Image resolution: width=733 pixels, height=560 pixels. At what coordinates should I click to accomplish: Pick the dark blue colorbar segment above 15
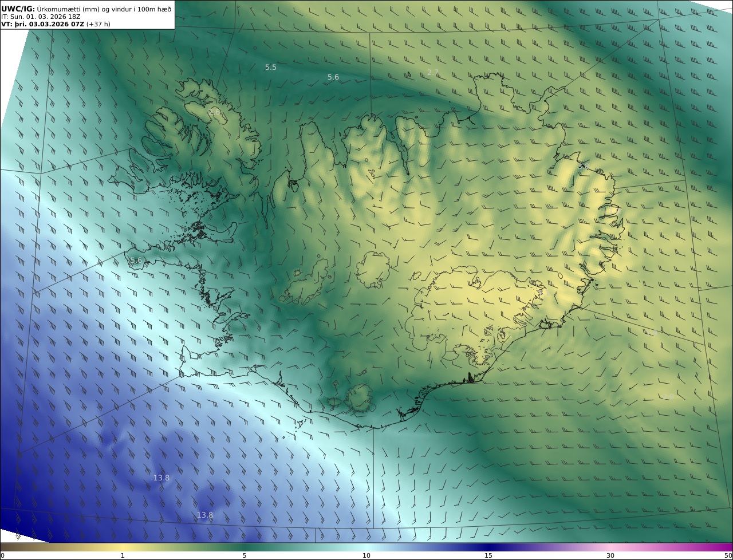tap(488, 547)
